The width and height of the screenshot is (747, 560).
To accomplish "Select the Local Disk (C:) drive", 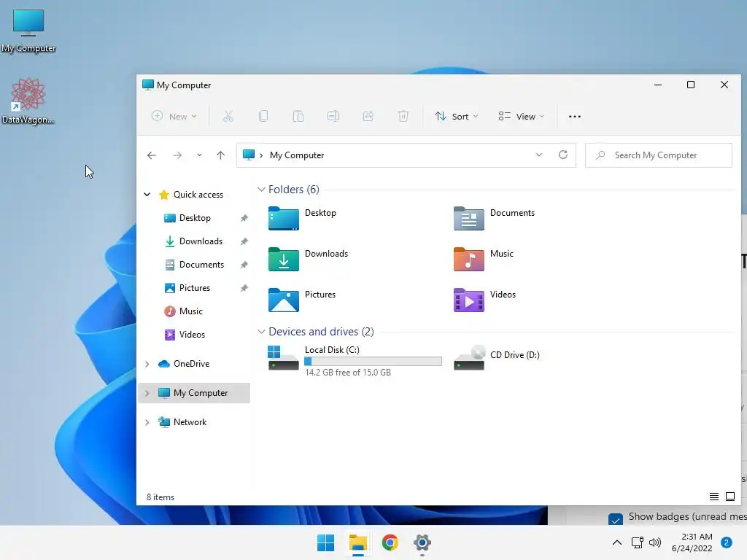I will [355, 361].
